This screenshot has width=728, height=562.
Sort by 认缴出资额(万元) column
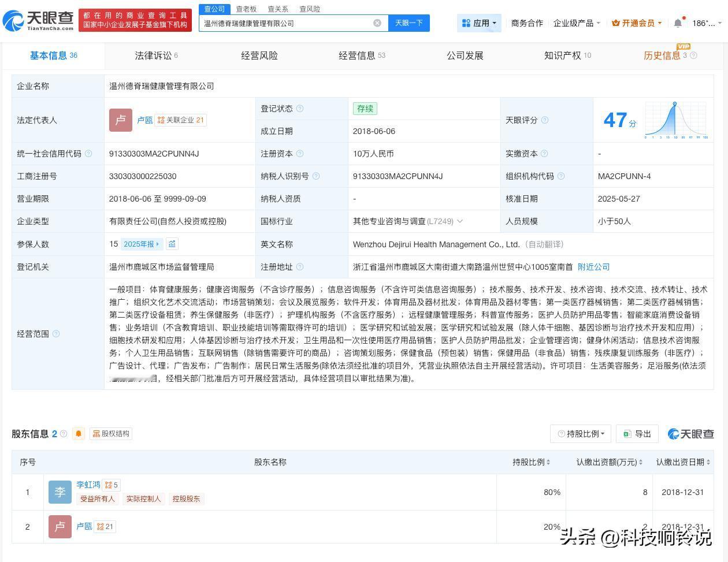609,462
